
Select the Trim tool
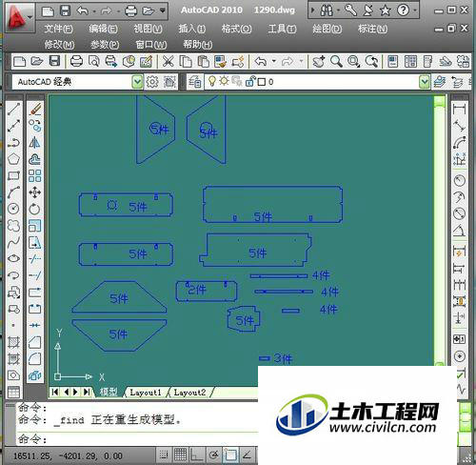[x=35, y=258]
